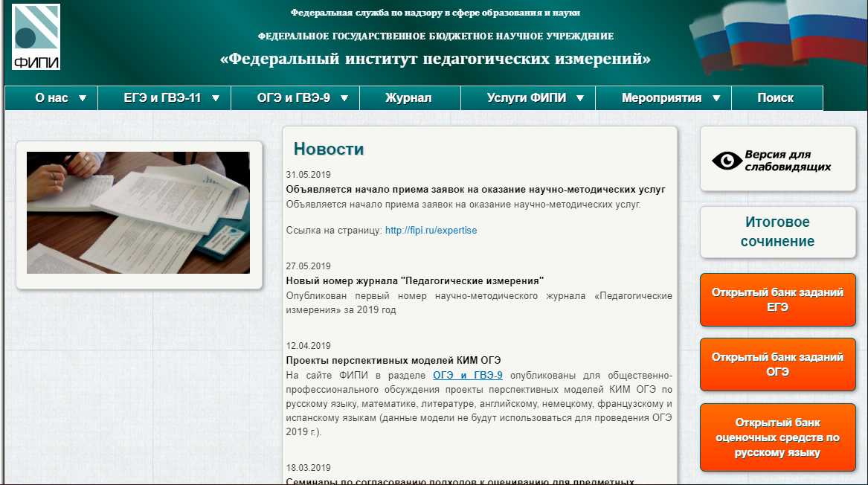Expand the Услуги ФИПИ dropdown arrow
This screenshot has height=485, width=868.
coord(579,98)
